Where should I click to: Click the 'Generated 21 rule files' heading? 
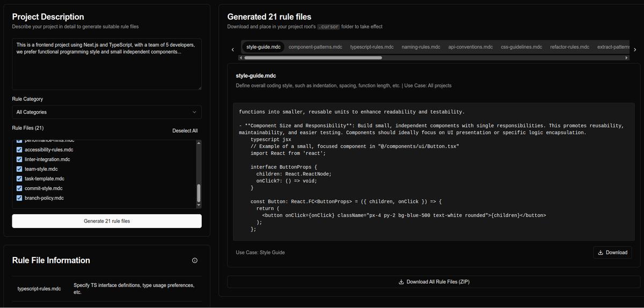point(269,17)
